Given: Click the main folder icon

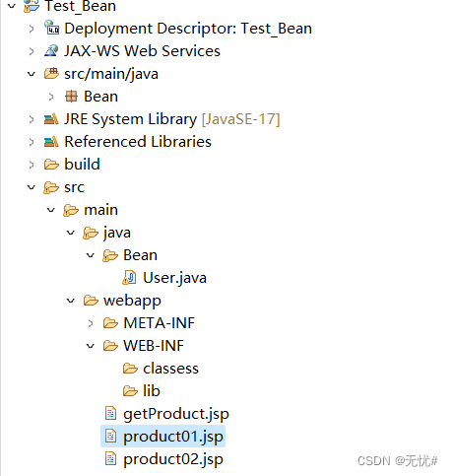Looking at the screenshot, I should point(71,210).
